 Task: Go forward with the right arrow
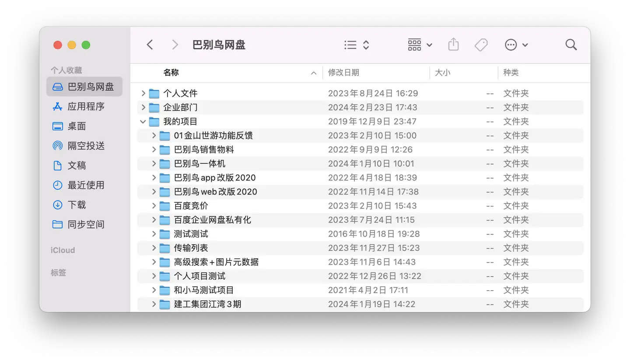pyautogui.click(x=175, y=45)
